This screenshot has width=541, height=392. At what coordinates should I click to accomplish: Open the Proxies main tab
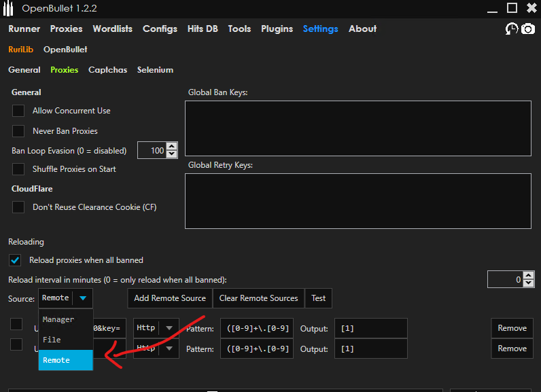(x=66, y=29)
